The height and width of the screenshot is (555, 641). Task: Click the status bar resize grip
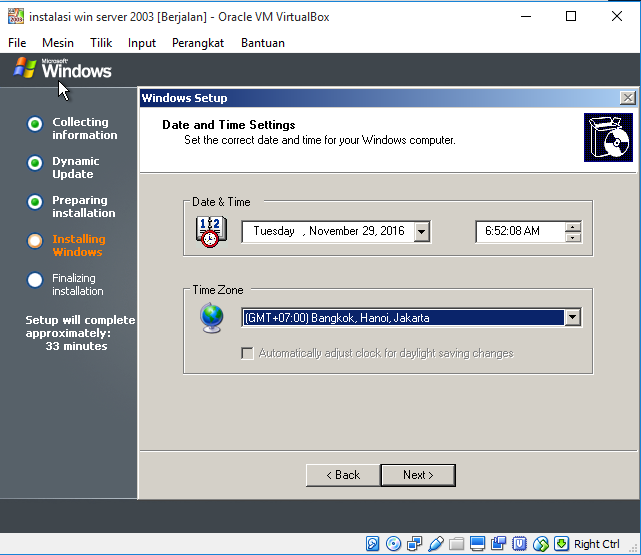tap(635, 549)
